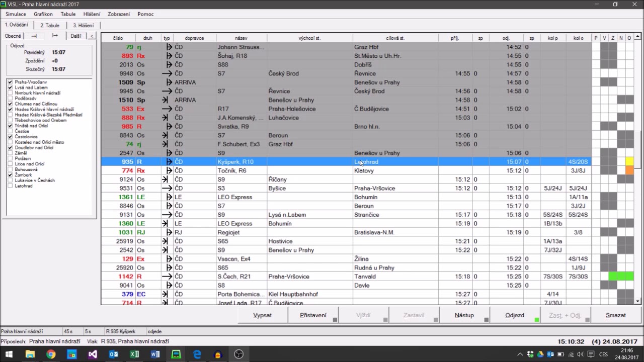Check Letohrad station checkbox
The width and height of the screenshot is (644, 362).
click(x=10, y=186)
